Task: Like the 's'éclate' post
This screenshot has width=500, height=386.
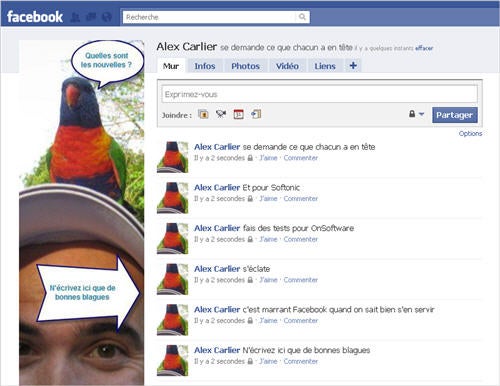Action: pyautogui.click(x=268, y=280)
